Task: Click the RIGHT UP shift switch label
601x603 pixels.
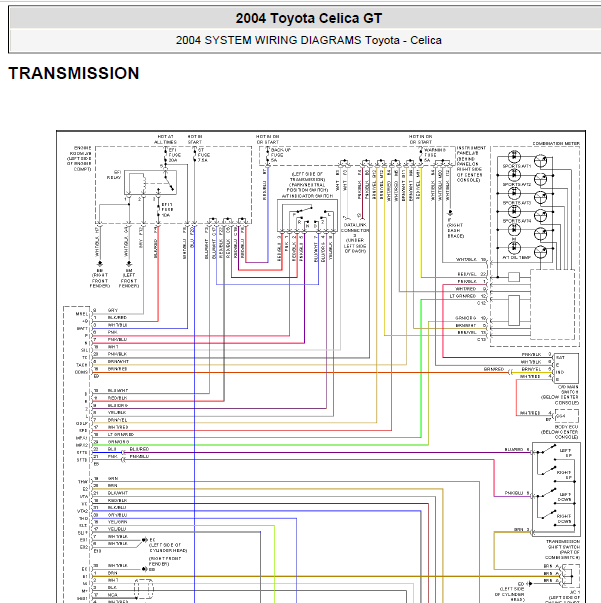Action: 564,475
